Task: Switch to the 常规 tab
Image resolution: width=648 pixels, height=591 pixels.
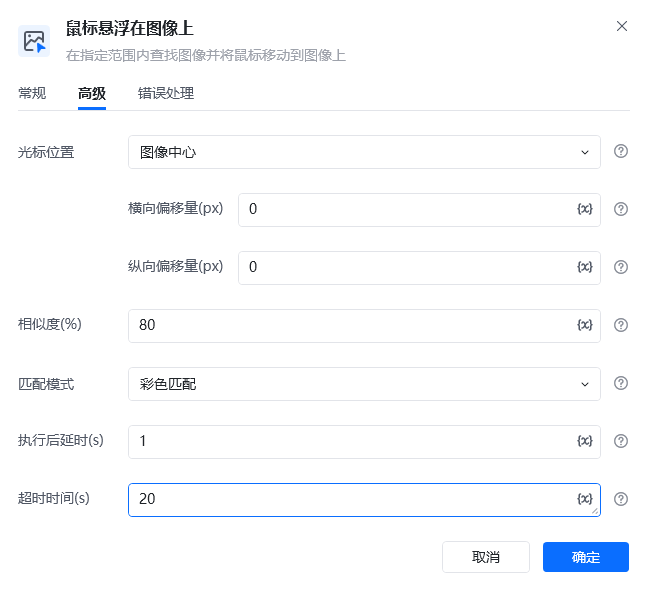Action: (x=32, y=93)
